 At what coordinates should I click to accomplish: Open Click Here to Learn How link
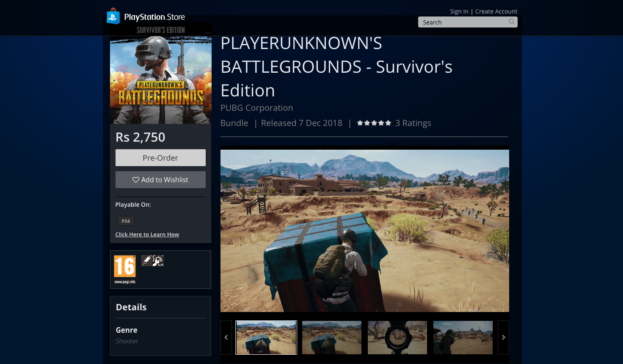pos(147,235)
